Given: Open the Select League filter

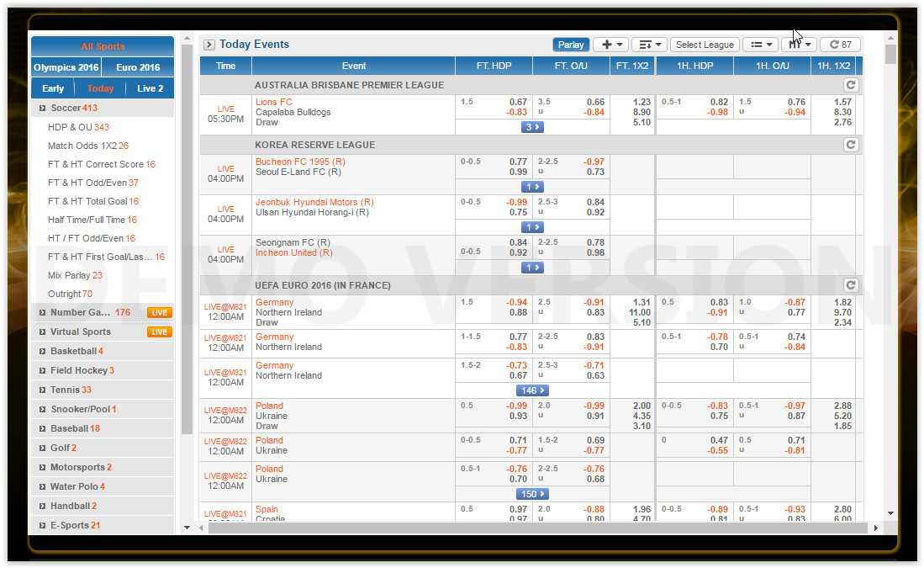Looking at the screenshot, I should coord(705,45).
